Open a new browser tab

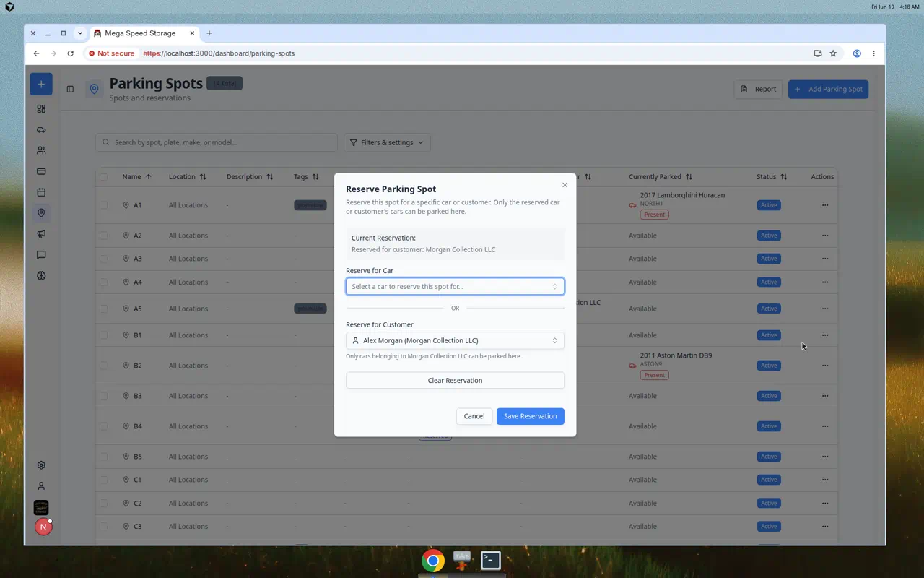[209, 33]
